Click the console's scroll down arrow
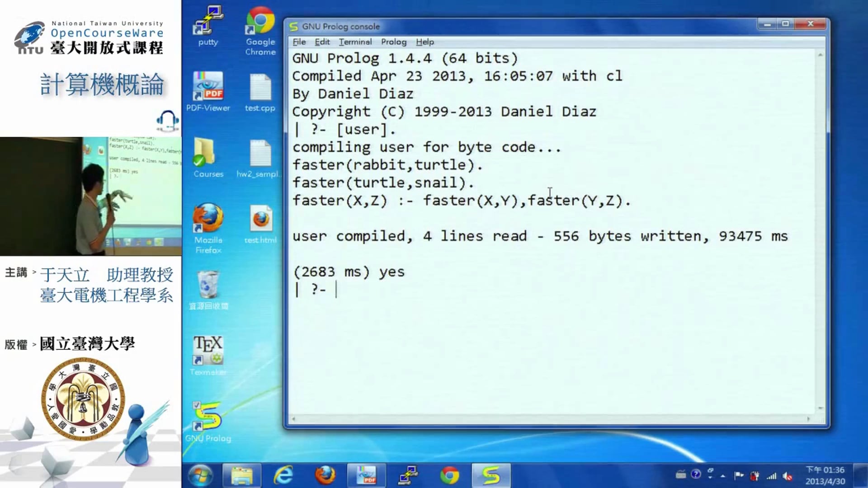Screen dimensions: 868x488 (820, 408)
